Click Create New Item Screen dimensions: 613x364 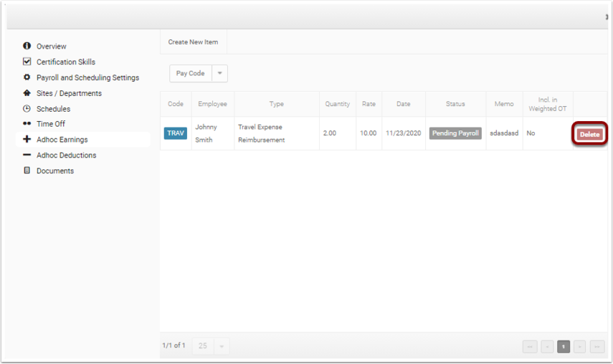tap(193, 42)
